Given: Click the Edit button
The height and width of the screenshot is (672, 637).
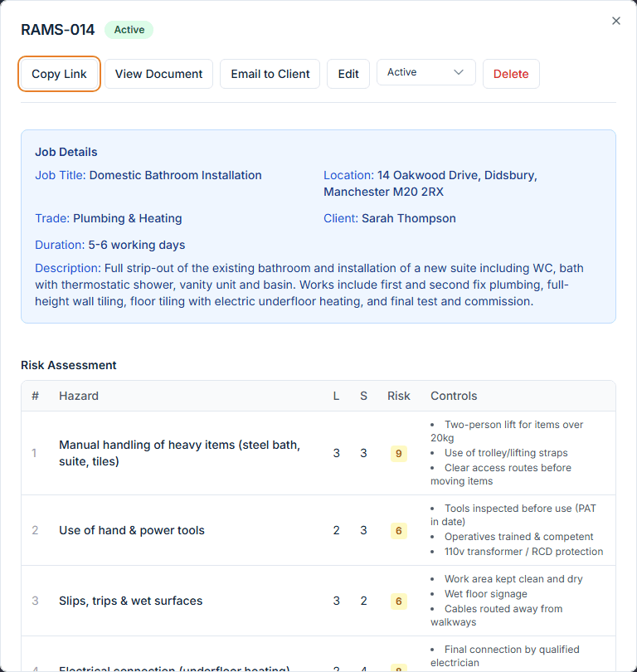Looking at the screenshot, I should pos(348,74).
